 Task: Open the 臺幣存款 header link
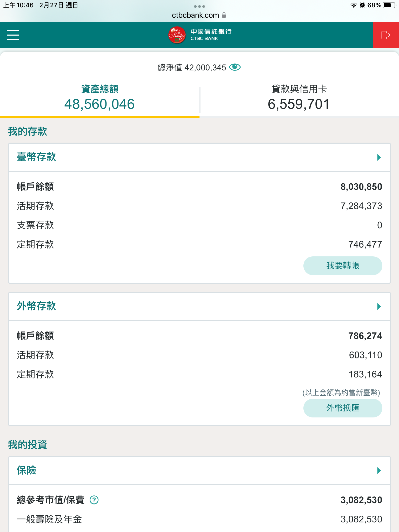(x=36, y=157)
